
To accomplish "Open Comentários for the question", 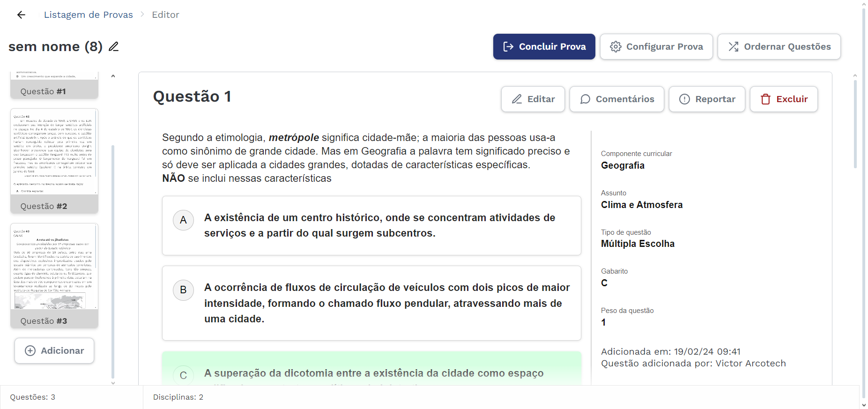I will [616, 99].
